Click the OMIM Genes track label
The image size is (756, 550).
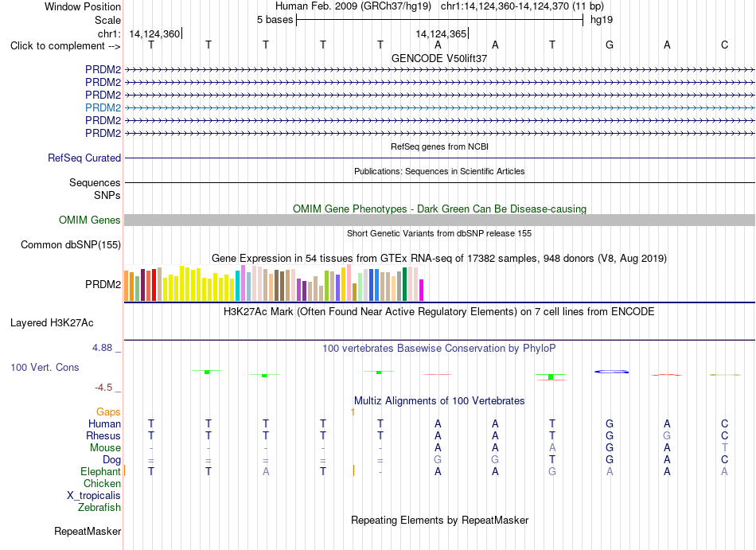90,220
